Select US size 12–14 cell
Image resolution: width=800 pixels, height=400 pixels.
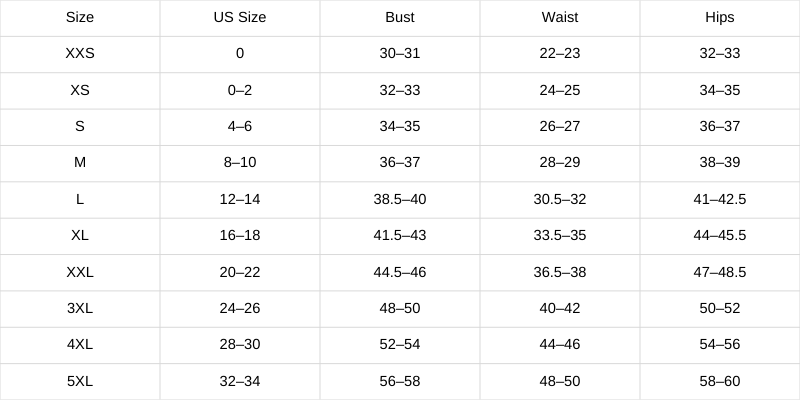(x=240, y=199)
